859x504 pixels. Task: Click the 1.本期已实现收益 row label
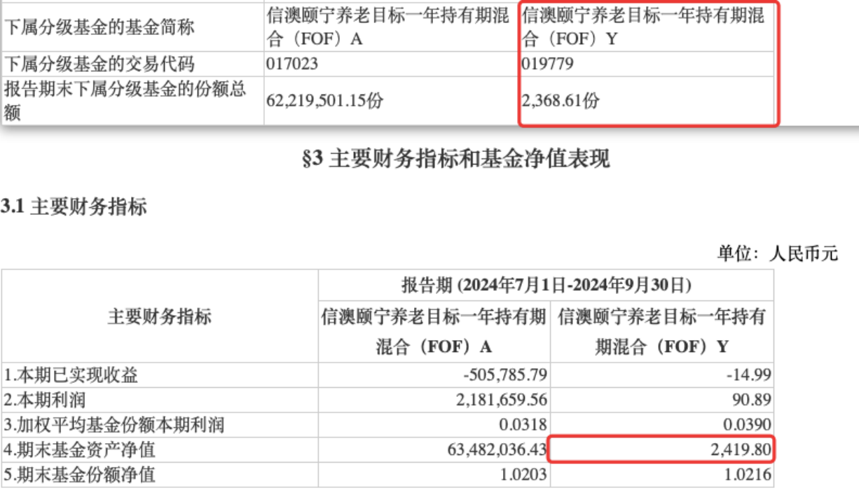(71, 375)
